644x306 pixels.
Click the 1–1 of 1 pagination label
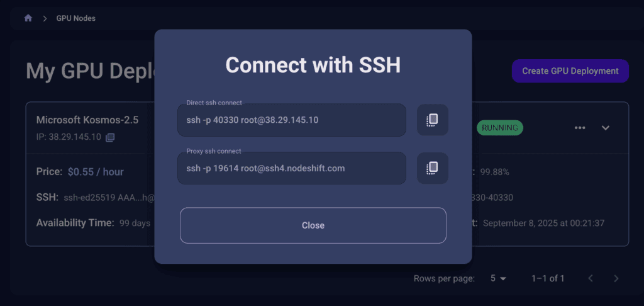click(548, 278)
